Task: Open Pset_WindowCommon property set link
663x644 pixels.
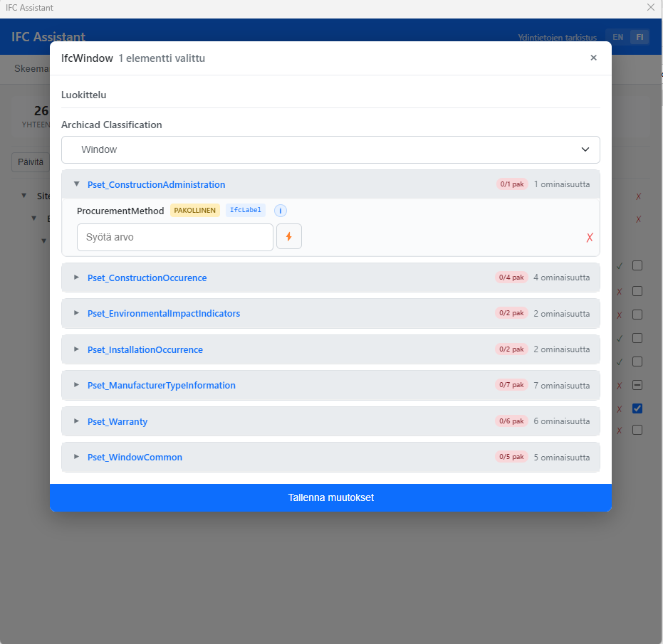Action: coord(135,457)
